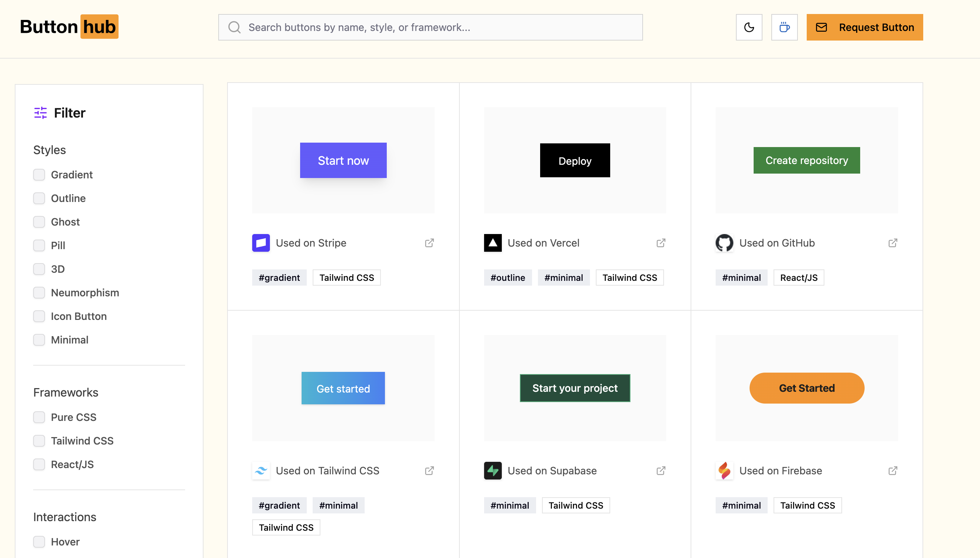Click the Button hub logo
The height and width of the screenshot is (558, 980).
69,27
